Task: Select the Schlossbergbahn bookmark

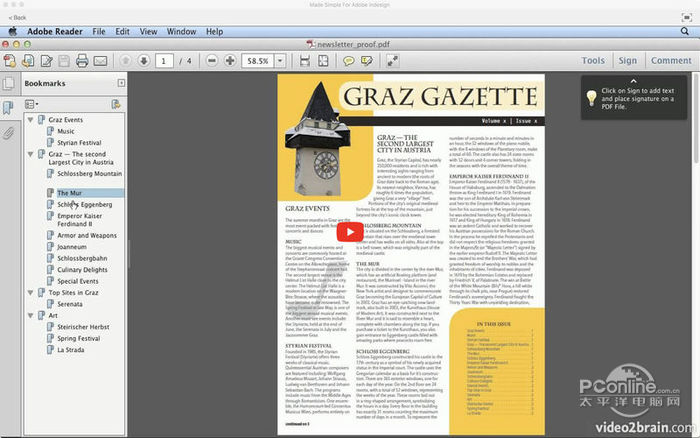Action: point(82,258)
